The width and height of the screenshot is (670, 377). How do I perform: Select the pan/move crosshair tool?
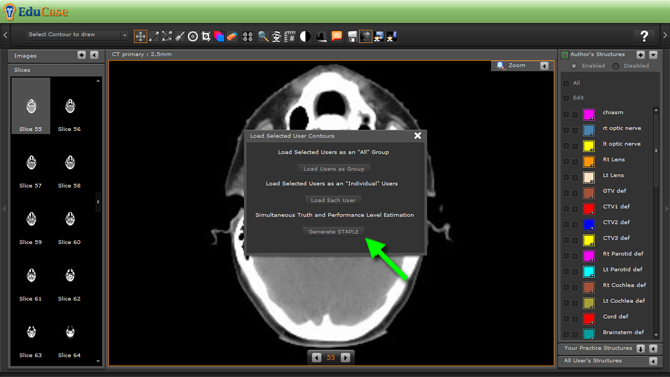point(140,36)
